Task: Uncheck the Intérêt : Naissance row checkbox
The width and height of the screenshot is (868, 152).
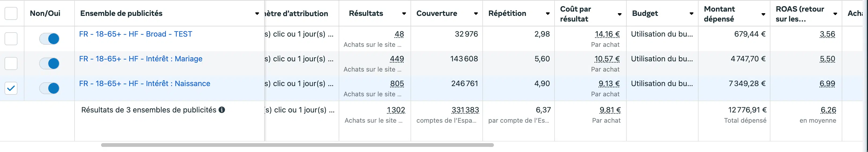Action: coord(11,88)
